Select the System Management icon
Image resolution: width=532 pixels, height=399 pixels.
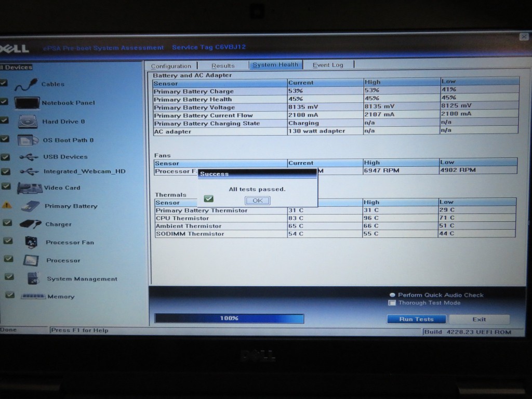tap(33, 278)
